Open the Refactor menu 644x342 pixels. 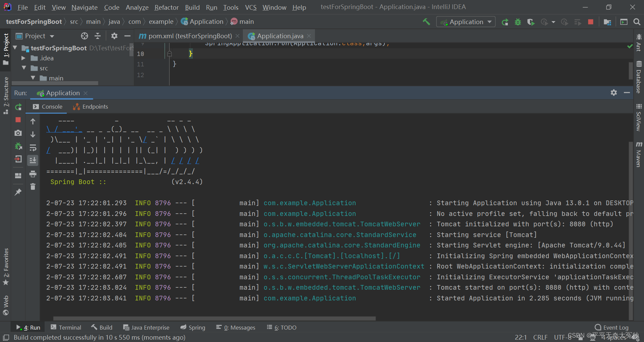tap(166, 7)
